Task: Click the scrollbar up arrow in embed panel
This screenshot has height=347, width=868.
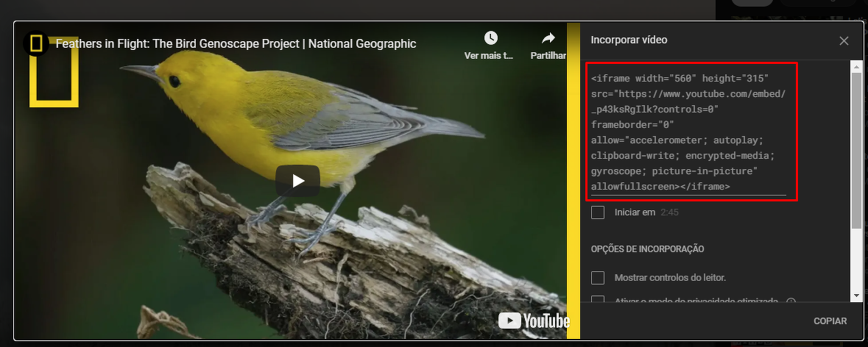Action: pos(856,67)
